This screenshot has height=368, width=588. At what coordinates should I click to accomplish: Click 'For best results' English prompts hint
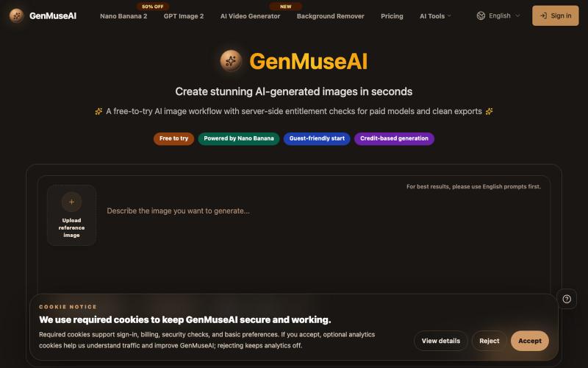pos(473,187)
